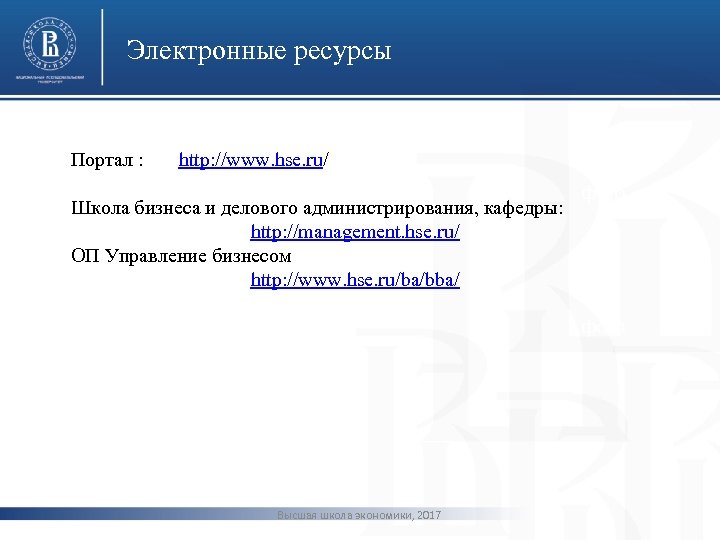This screenshot has height=540, width=720.
Task: Click the footer 'Высшая школа экономики, 2017'
Action: (x=359, y=515)
